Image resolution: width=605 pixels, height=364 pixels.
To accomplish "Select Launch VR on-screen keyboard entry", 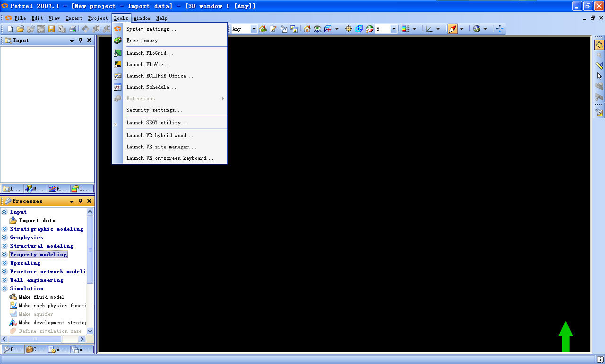I will pyautogui.click(x=170, y=158).
